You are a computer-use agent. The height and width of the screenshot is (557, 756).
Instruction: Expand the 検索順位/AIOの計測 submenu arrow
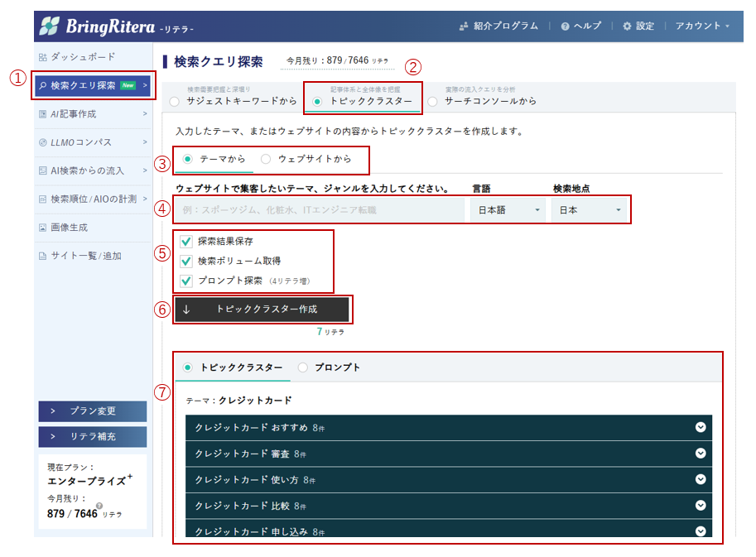click(145, 199)
